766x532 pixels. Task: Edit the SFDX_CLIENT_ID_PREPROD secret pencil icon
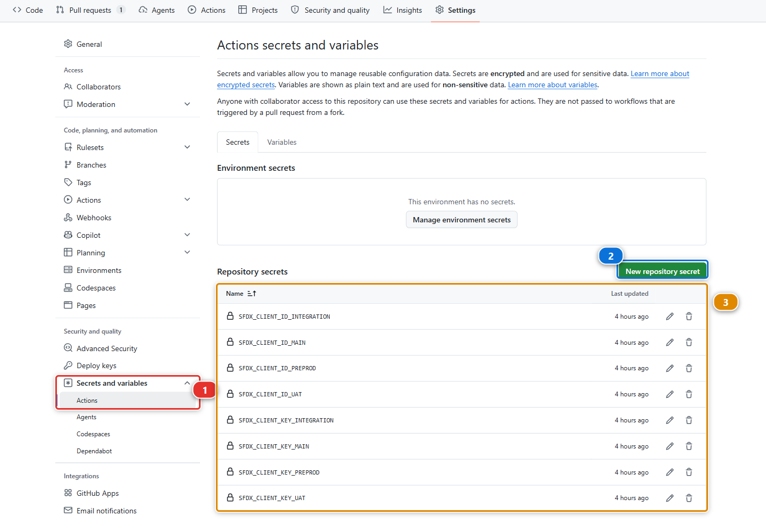(670, 368)
